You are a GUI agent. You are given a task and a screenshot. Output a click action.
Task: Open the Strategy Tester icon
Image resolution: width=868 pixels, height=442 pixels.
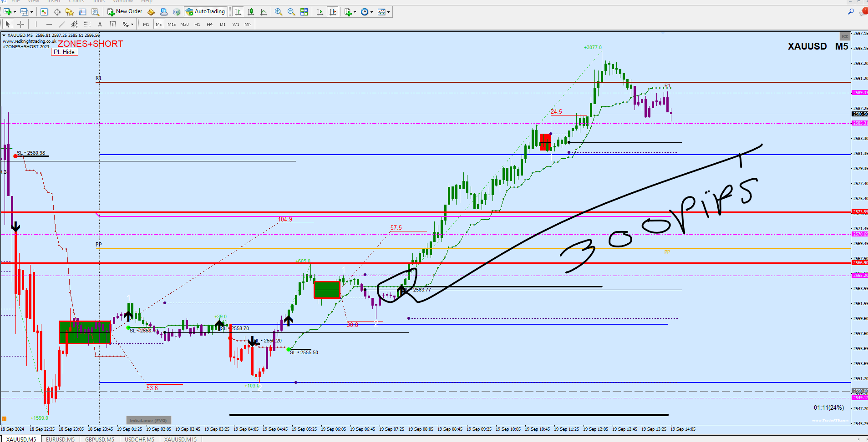pos(95,12)
